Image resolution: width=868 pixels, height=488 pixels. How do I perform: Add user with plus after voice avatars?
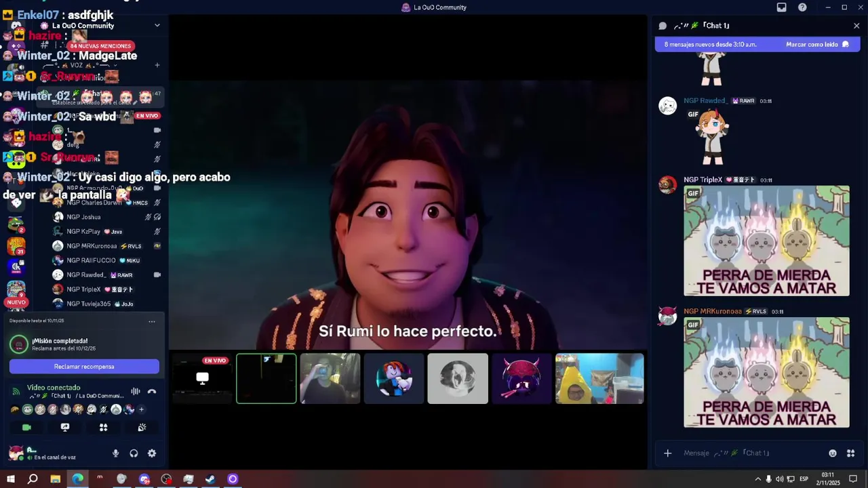(141, 409)
